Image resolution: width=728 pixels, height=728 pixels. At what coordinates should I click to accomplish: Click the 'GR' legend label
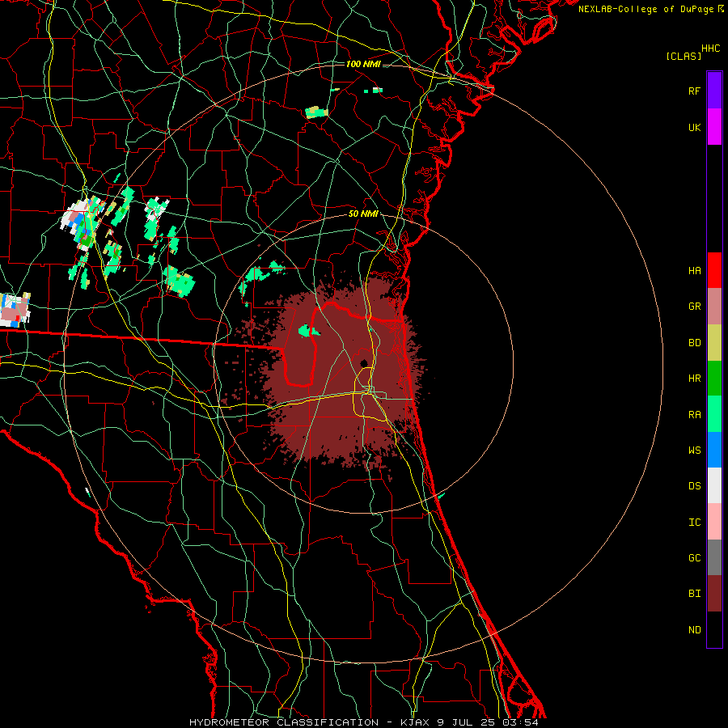tap(694, 307)
